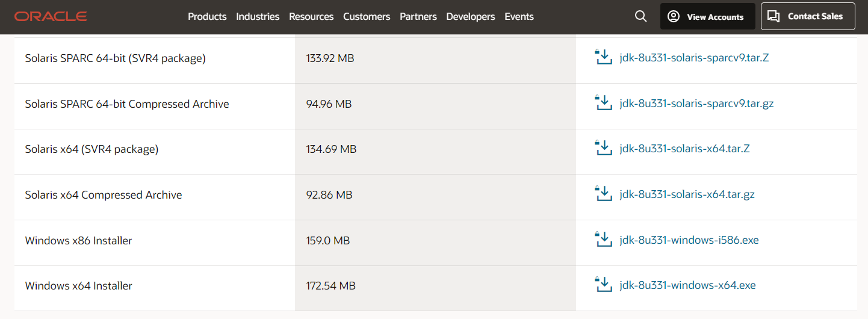This screenshot has height=319, width=868.
Task: Open the Industries menu
Action: click(258, 16)
